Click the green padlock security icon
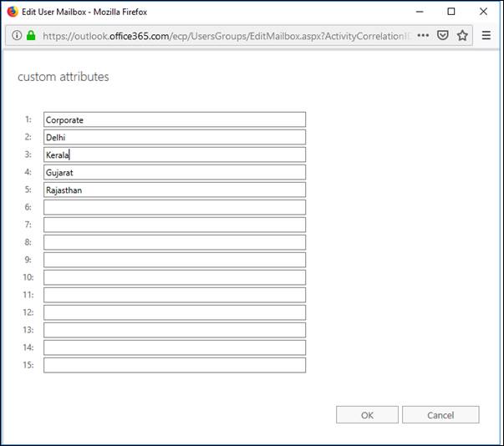The image size is (504, 446). [x=31, y=35]
